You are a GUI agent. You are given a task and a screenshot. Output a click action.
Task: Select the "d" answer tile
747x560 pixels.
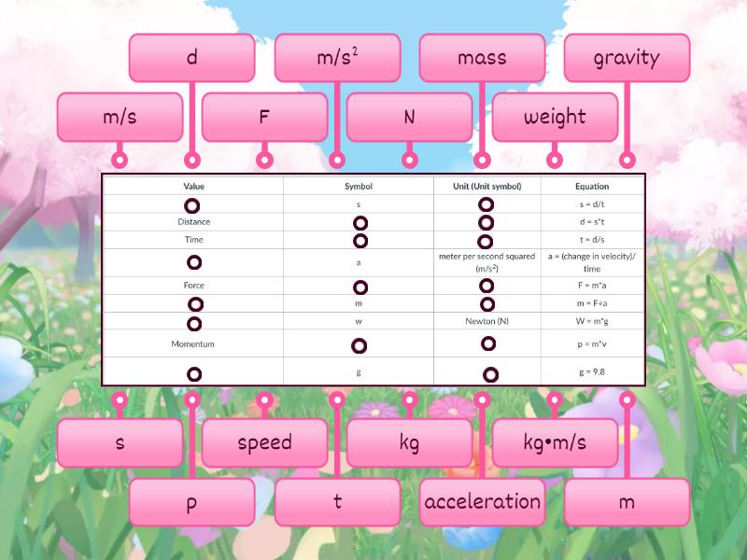click(192, 58)
